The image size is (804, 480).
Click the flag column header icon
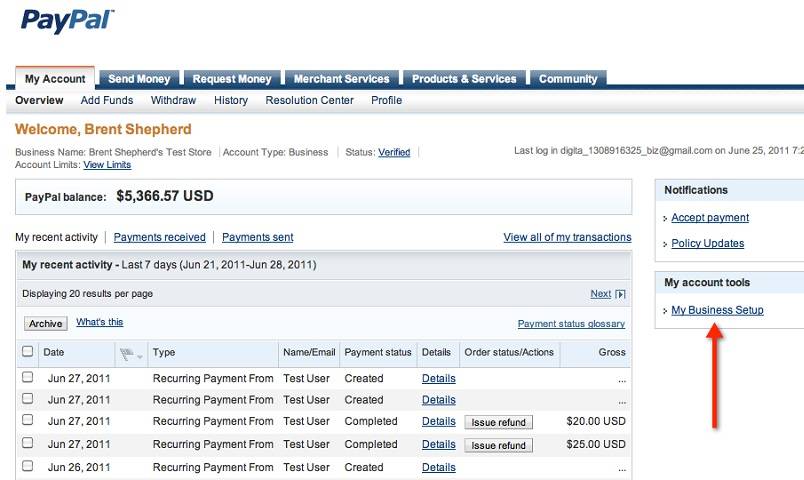point(127,353)
